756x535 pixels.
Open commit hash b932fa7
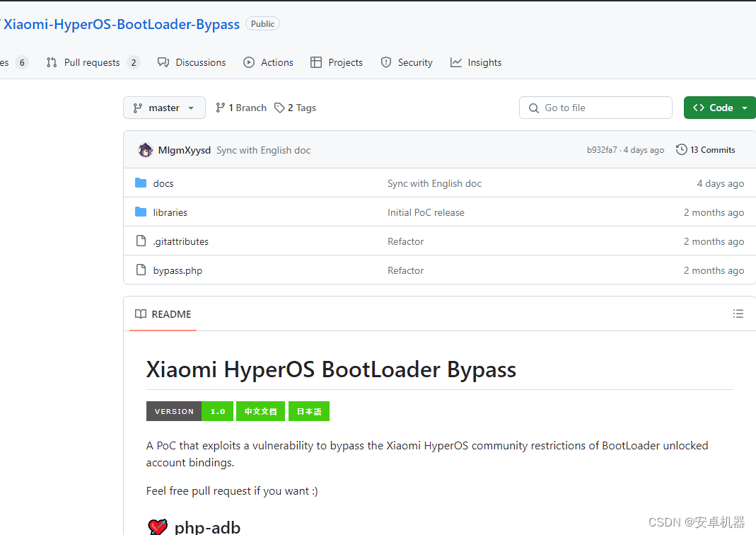[x=602, y=150]
